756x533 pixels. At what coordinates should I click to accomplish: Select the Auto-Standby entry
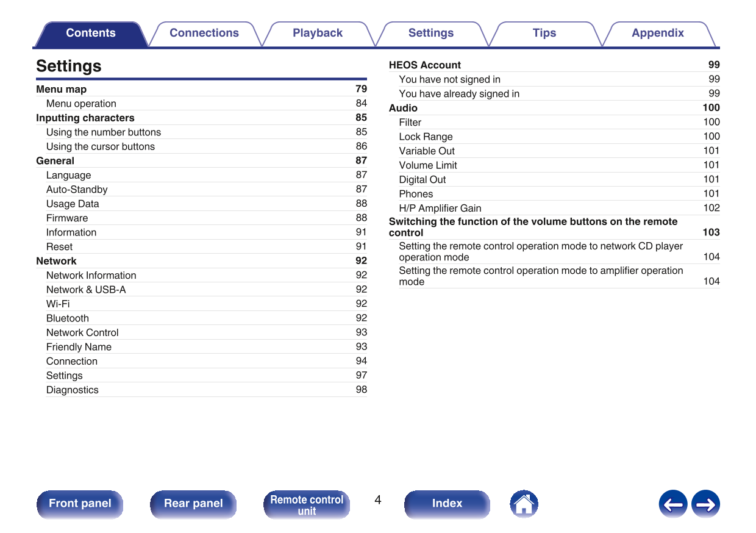coord(77,190)
